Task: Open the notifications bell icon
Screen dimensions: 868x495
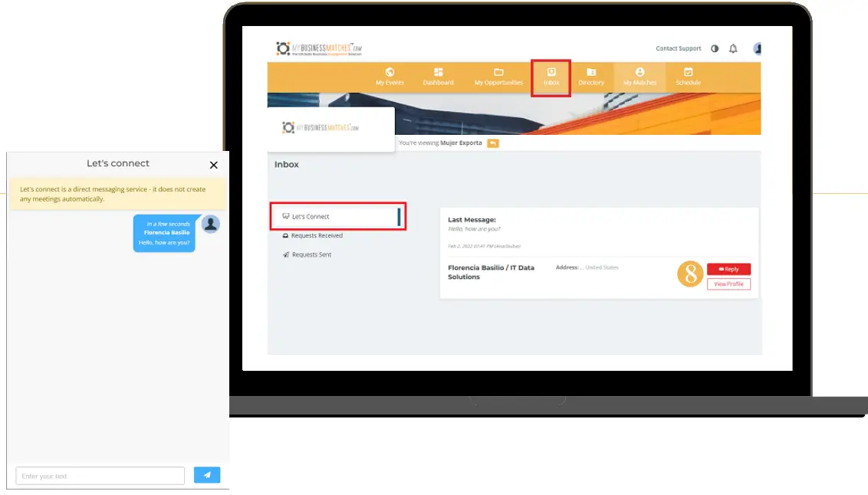Action: [733, 49]
